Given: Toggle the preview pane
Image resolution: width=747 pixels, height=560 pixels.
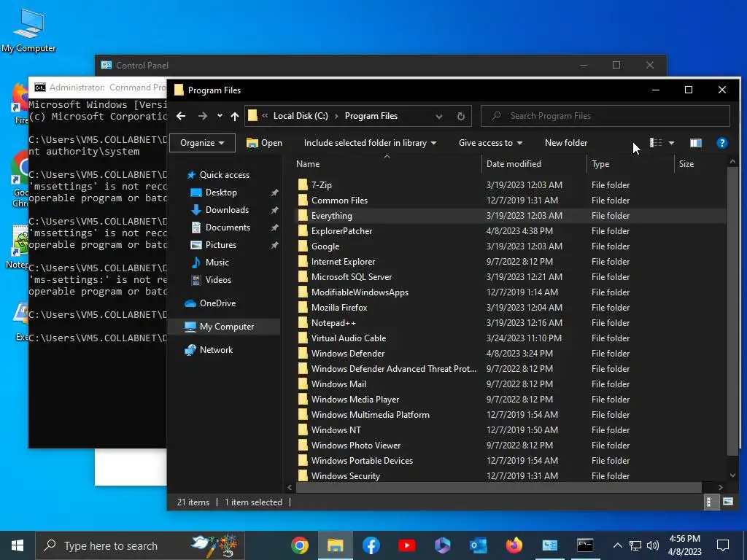Looking at the screenshot, I should click(695, 143).
